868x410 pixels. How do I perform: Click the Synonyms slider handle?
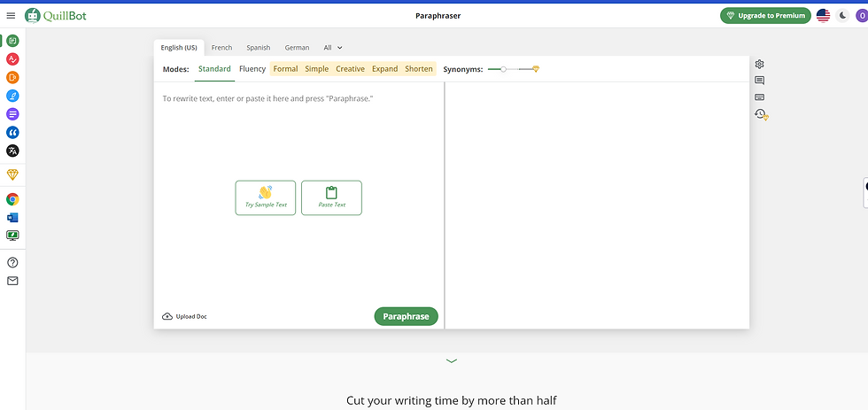point(503,69)
